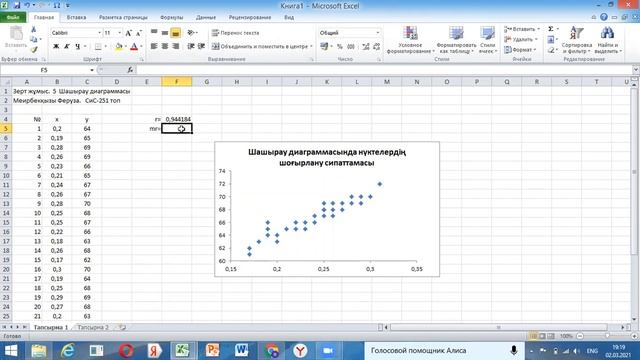Image resolution: width=640 pixels, height=360 pixels.
Task: Select cell F4 containing 0,944184
Action: click(177, 119)
